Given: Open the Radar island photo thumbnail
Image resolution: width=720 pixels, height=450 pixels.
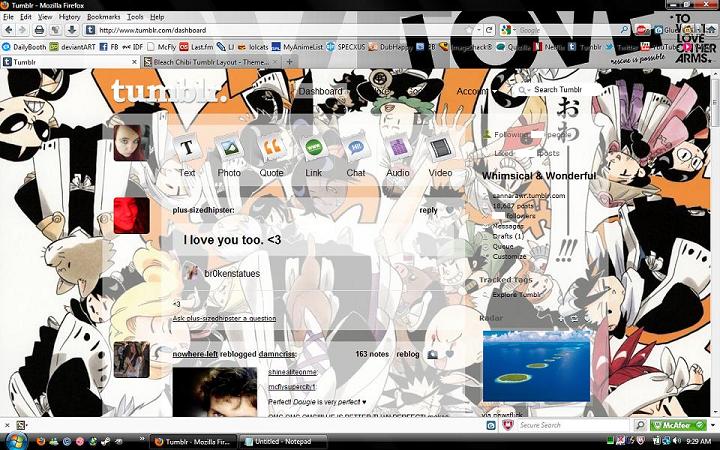Looking at the screenshot, I should (536, 366).
